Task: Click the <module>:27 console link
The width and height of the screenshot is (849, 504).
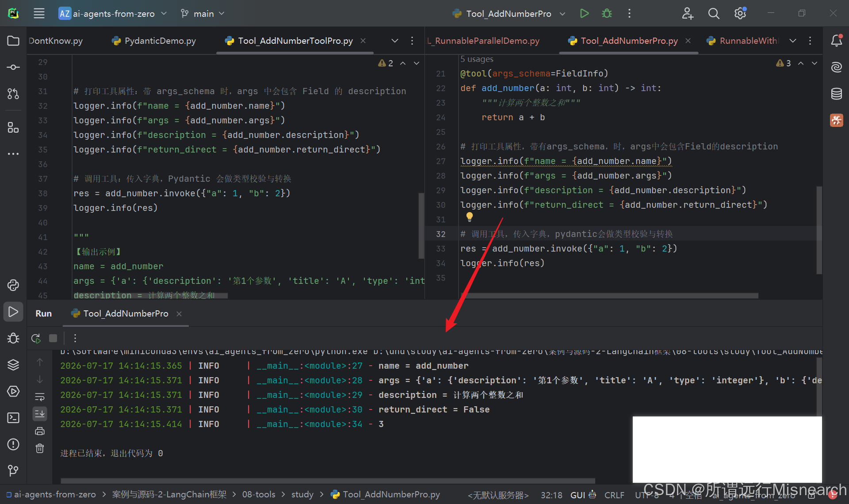Action: point(333,366)
